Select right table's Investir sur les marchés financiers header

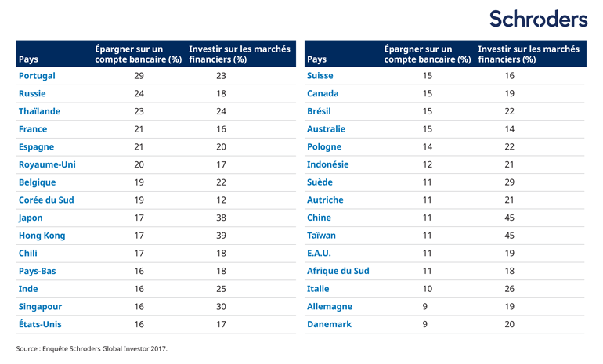pos(529,54)
